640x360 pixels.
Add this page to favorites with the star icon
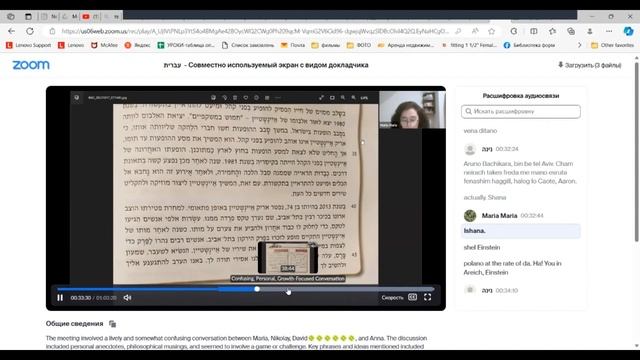[491, 31]
